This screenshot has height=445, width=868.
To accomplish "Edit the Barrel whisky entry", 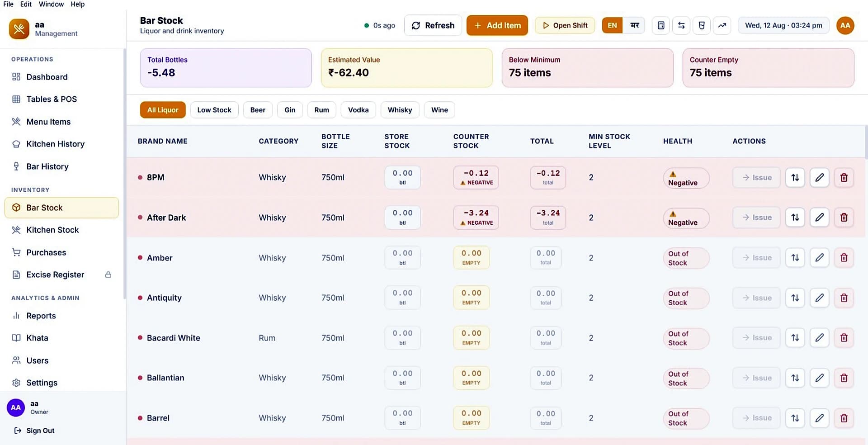I will click(x=820, y=418).
